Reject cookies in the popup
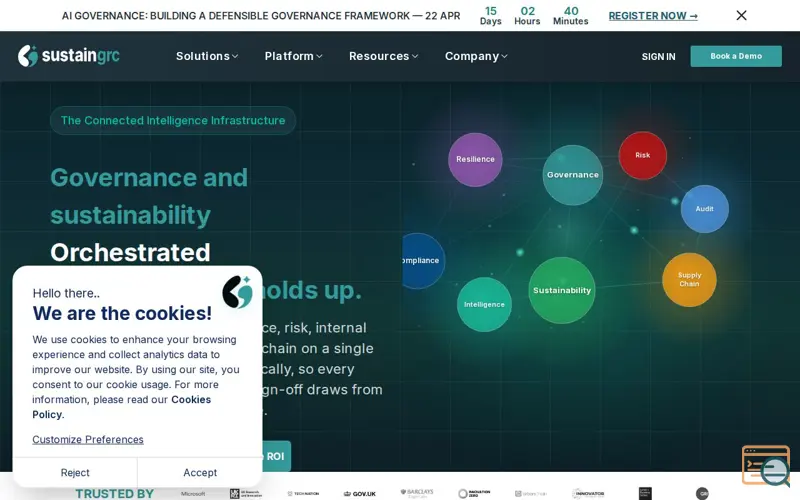 click(75, 472)
